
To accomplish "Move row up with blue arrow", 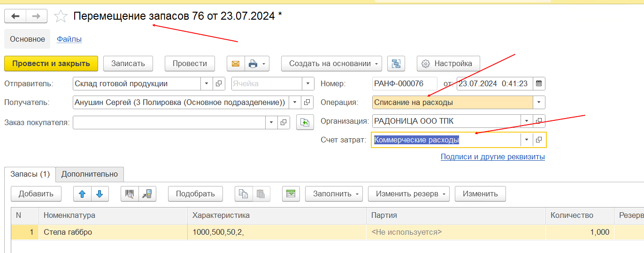I will [x=82, y=193].
